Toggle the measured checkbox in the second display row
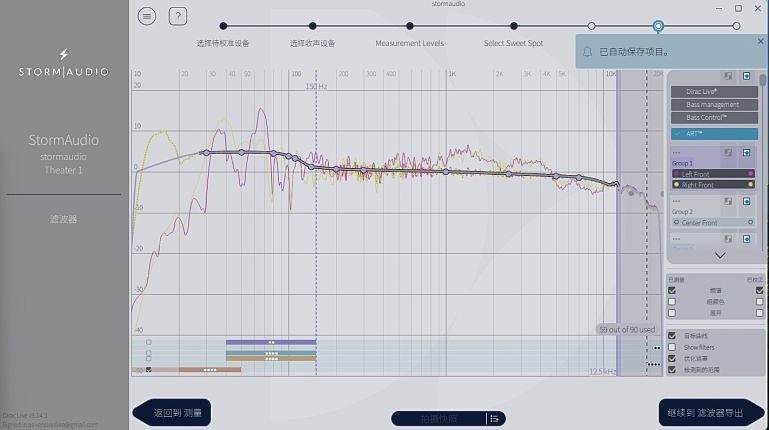This screenshot has height=430, width=769. [x=672, y=302]
